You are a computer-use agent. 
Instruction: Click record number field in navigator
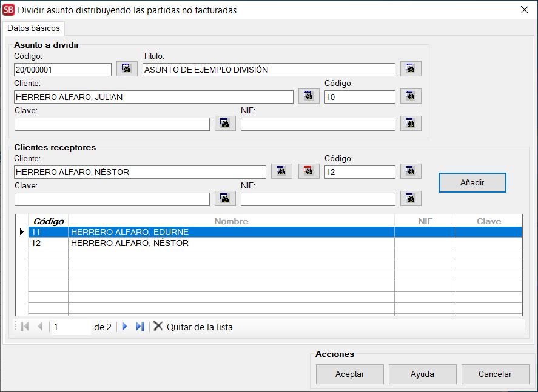70,327
